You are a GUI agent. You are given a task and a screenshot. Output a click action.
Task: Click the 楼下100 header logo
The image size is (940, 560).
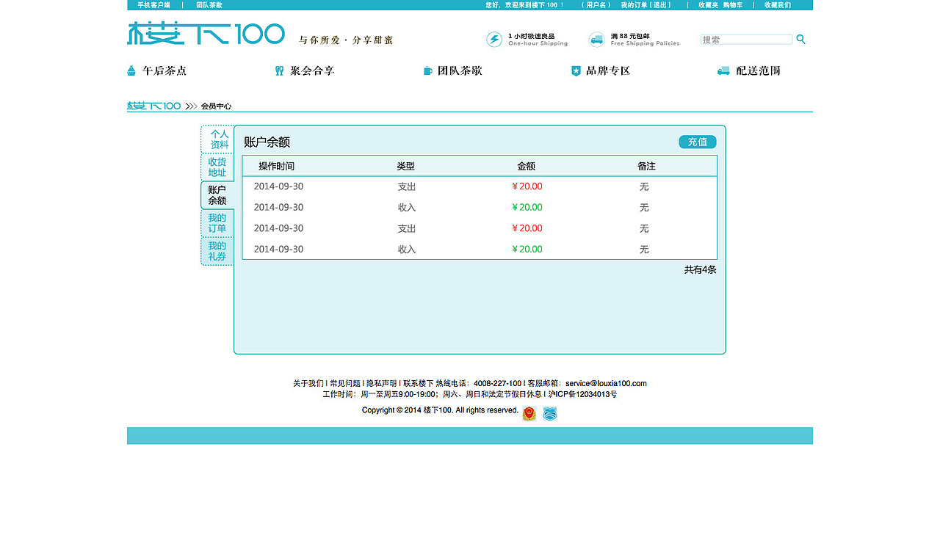click(x=206, y=34)
